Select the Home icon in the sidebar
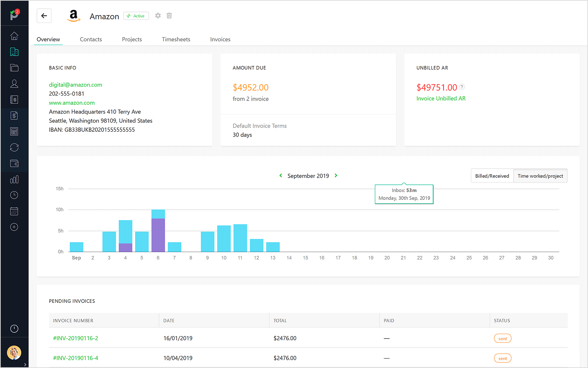The image size is (588, 368). point(14,36)
